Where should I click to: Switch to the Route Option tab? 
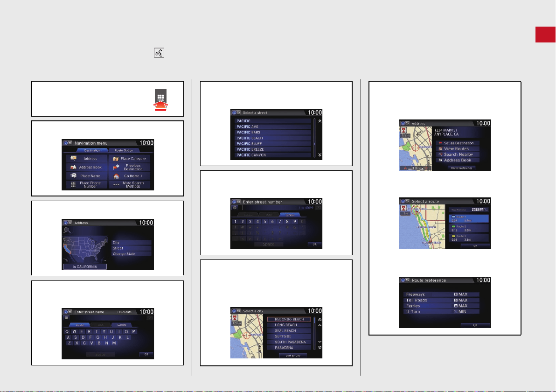tap(124, 150)
